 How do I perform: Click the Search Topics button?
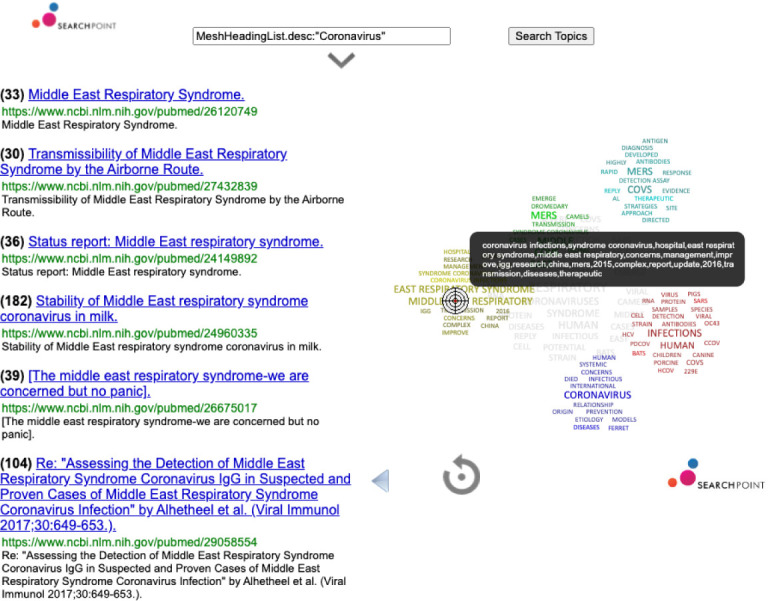[551, 36]
